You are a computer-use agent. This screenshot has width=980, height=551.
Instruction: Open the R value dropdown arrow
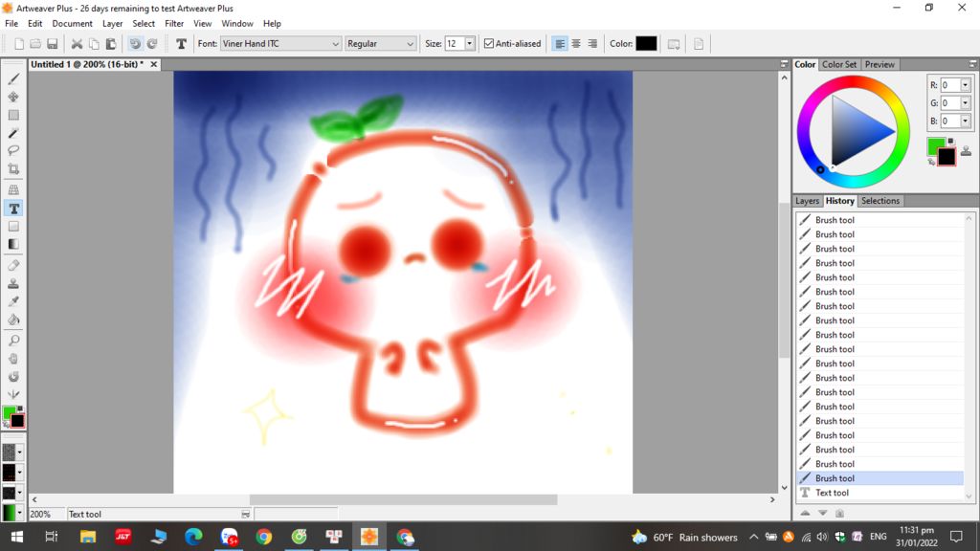(x=965, y=85)
